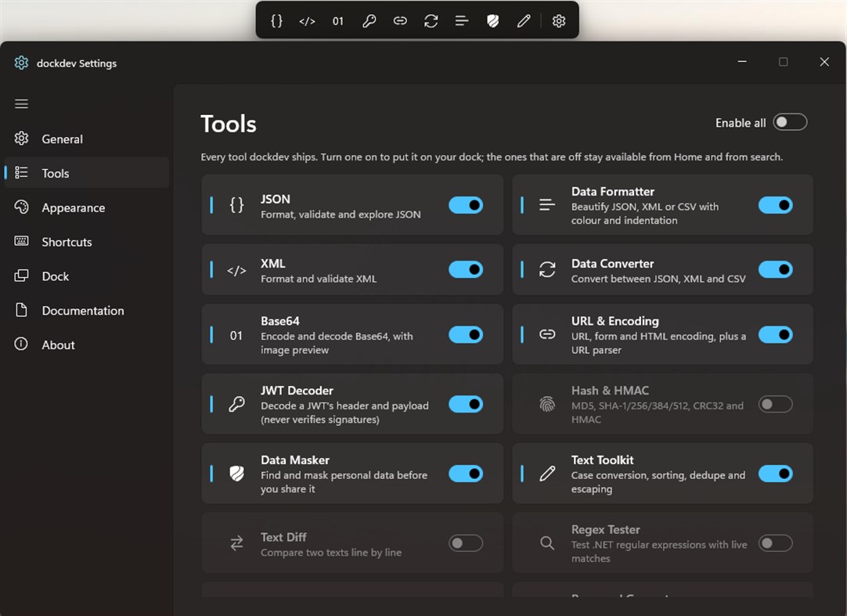The width and height of the screenshot is (847, 616).
Task: Open Text Toolkit pencil icon in dock
Action: [524, 21]
